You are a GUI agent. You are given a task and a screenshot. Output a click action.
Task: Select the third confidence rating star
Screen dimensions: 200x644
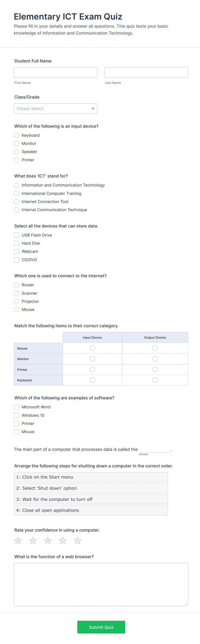pyautogui.click(x=48, y=541)
